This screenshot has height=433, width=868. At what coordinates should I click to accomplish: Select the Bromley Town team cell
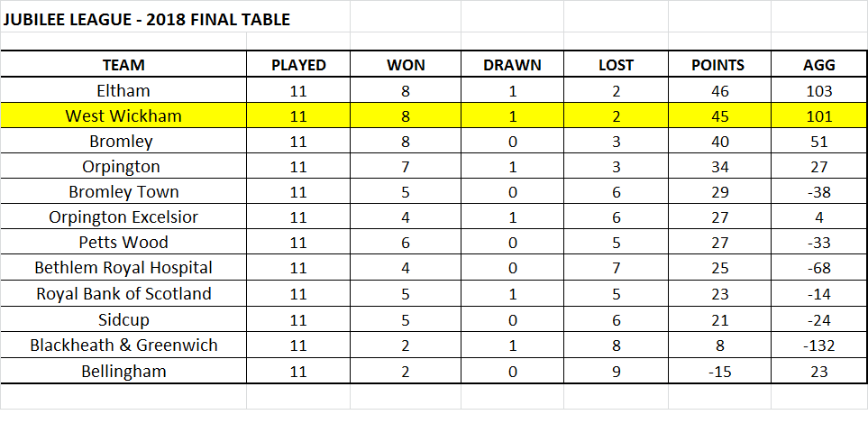pyautogui.click(x=123, y=192)
